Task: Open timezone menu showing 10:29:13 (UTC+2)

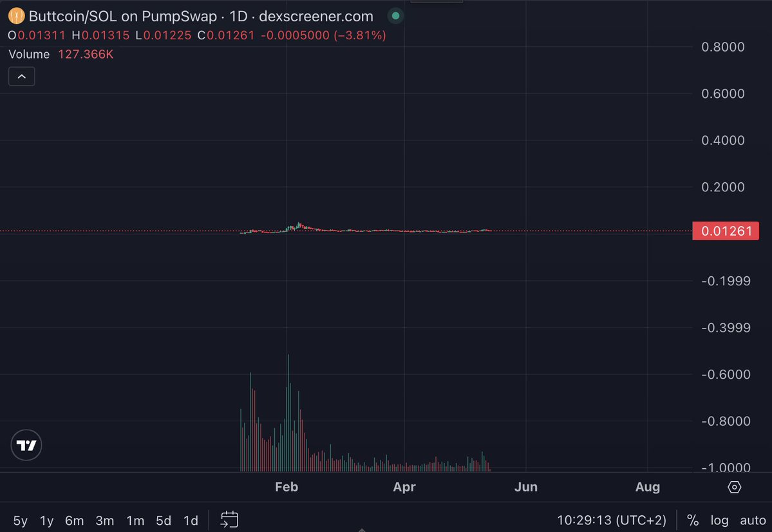Action: coord(612,520)
